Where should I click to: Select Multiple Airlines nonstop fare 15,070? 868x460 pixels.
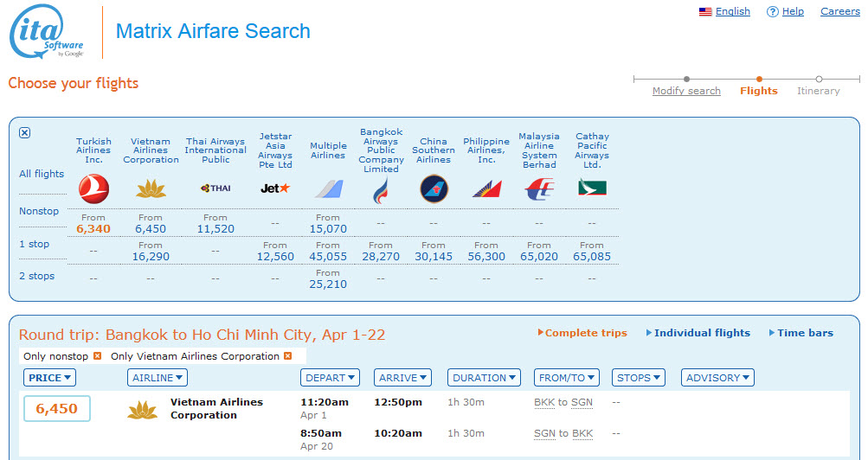(328, 228)
